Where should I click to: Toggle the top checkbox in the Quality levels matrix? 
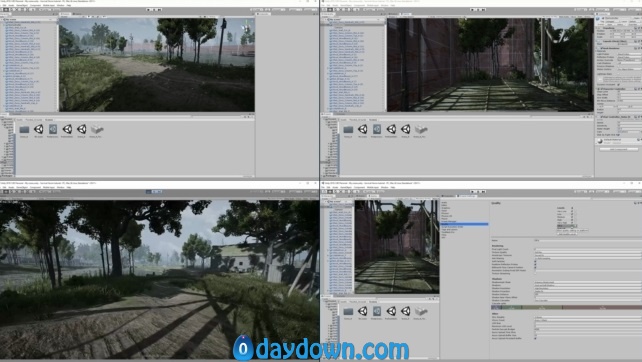coord(572,208)
